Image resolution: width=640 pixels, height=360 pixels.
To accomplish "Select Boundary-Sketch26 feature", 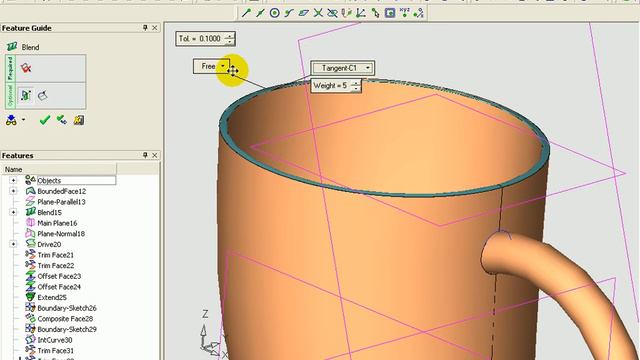I will tap(67, 308).
